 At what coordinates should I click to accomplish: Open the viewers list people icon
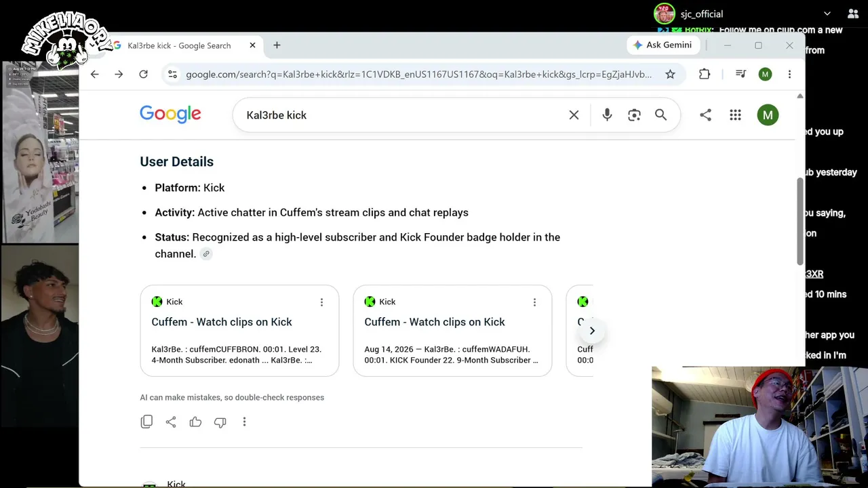point(853,14)
